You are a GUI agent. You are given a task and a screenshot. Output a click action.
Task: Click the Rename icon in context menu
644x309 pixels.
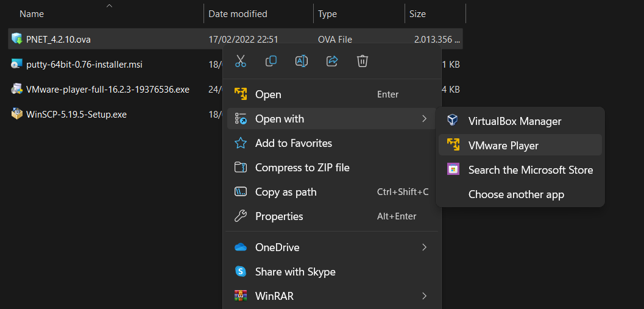point(302,61)
